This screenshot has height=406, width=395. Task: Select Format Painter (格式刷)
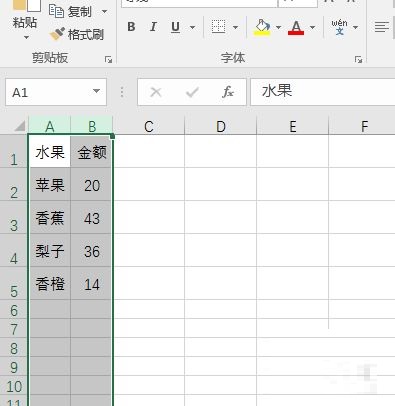tap(77, 34)
